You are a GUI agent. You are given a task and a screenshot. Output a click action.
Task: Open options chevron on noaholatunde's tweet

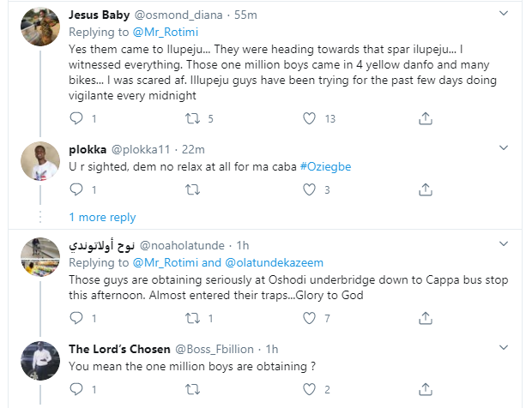pos(511,245)
